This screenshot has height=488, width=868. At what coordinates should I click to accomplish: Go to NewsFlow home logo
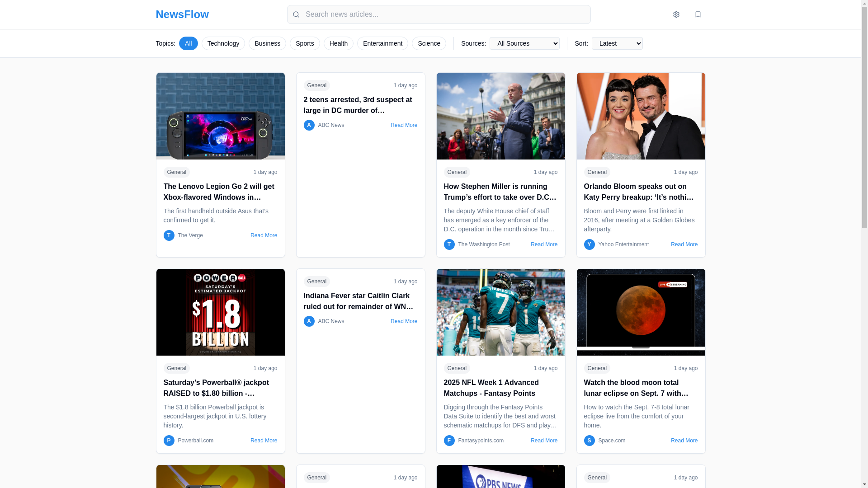point(182,14)
